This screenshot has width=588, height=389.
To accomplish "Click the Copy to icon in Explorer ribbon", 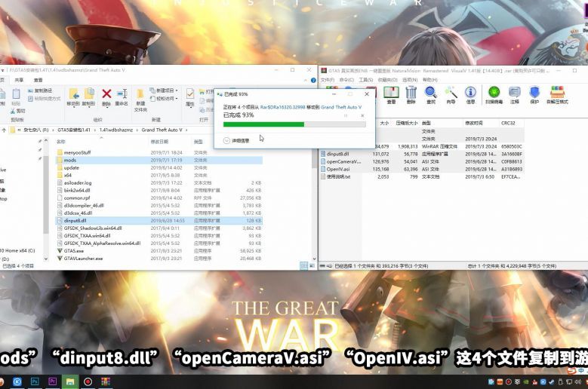I will 89,94.
